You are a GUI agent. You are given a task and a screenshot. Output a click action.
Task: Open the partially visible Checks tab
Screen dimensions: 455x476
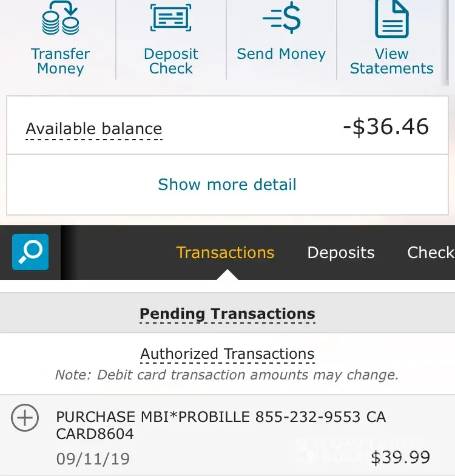click(x=430, y=253)
